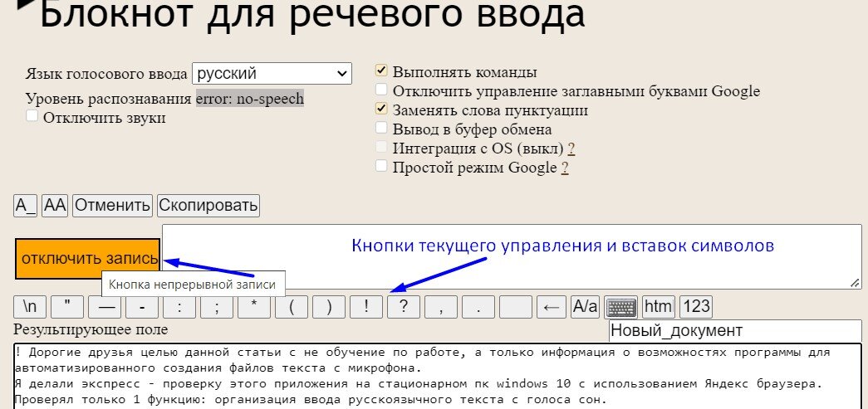Image resolution: width=868 pixels, height=409 pixels.
Task: Check 'Отключить звуки' checkbox
Action: pos(32,115)
